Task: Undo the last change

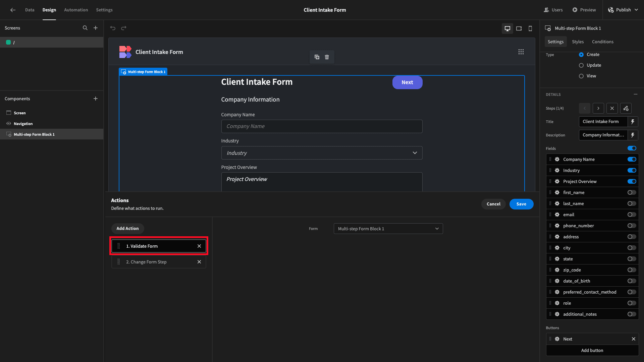Action: [x=113, y=28]
